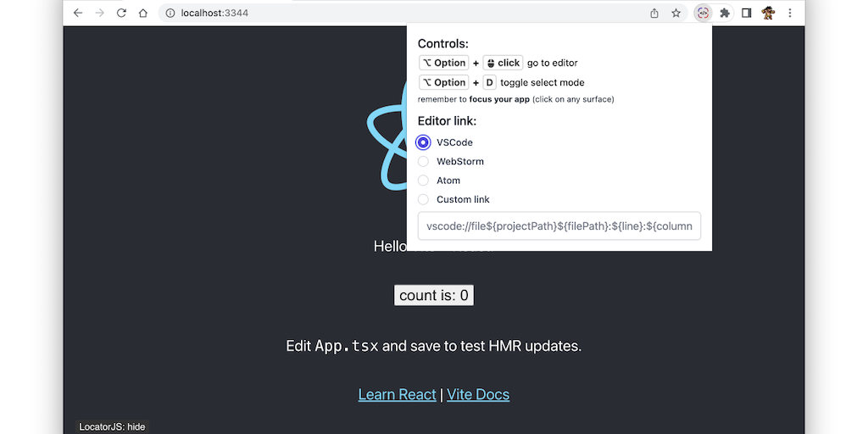Hide the LocatorJS overlay label

[x=113, y=427]
